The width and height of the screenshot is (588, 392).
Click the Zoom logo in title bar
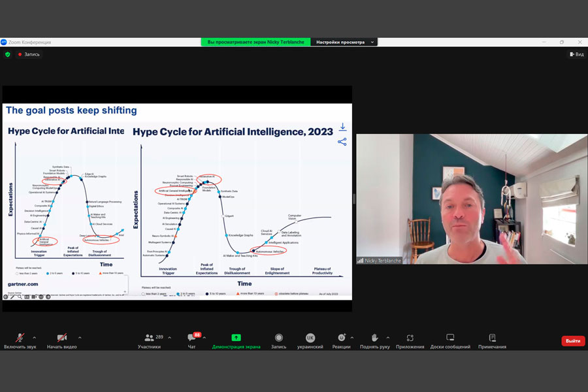click(4, 42)
